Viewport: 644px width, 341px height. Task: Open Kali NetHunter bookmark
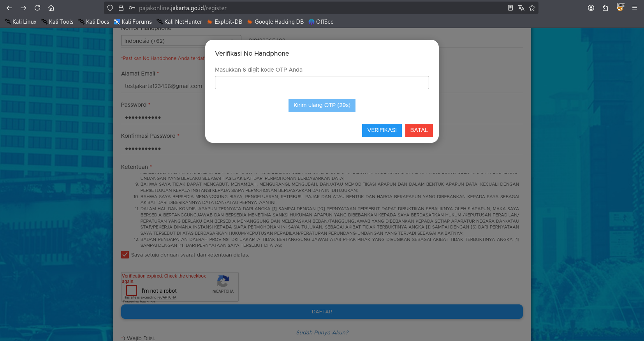pyautogui.click(x=179, y=22)
